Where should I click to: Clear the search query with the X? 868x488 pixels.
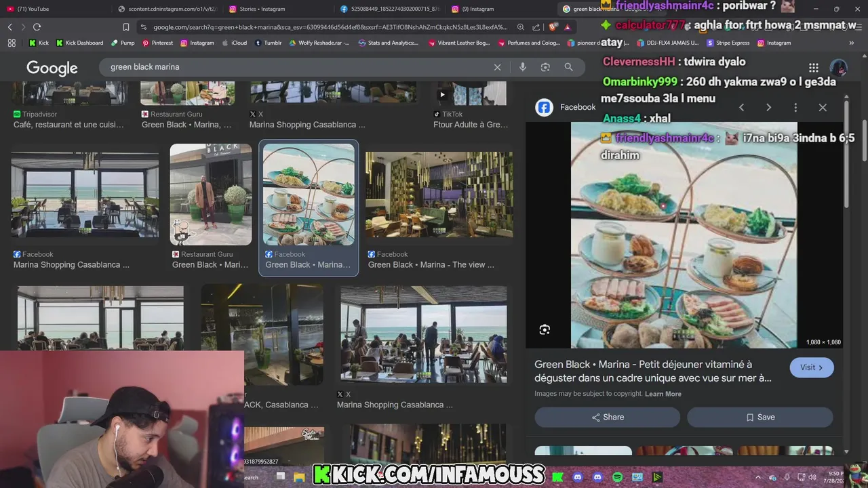pyautogui.click(x=497, y=67)
